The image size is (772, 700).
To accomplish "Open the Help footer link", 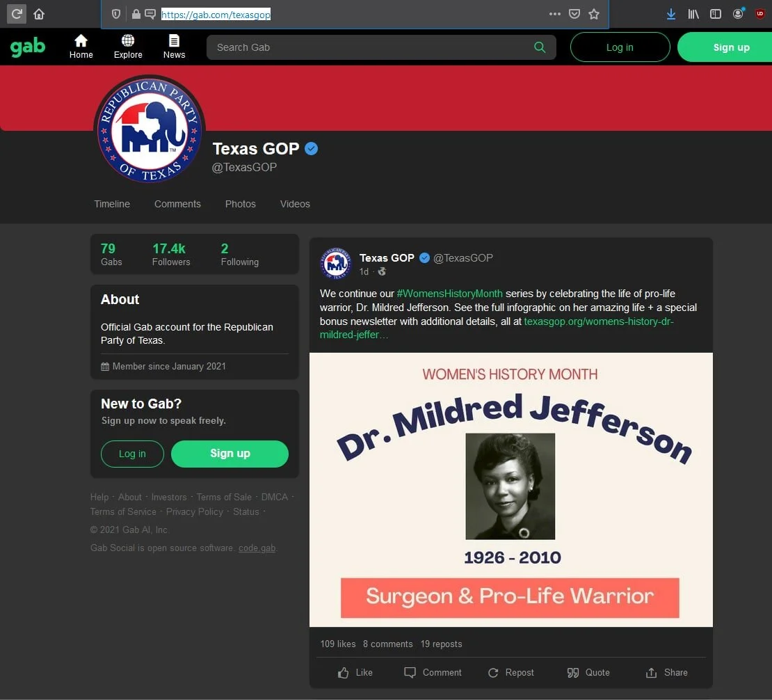I will click(x=99, y=497).
